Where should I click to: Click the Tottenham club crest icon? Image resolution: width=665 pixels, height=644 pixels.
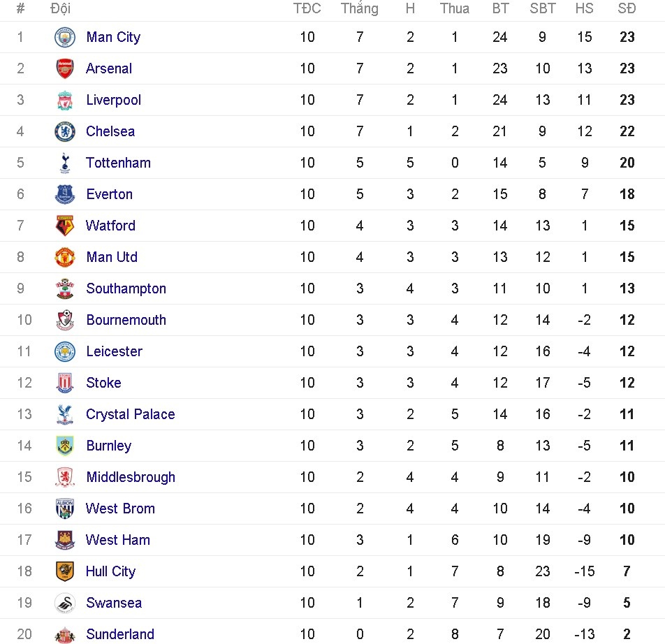click(65, 163)
